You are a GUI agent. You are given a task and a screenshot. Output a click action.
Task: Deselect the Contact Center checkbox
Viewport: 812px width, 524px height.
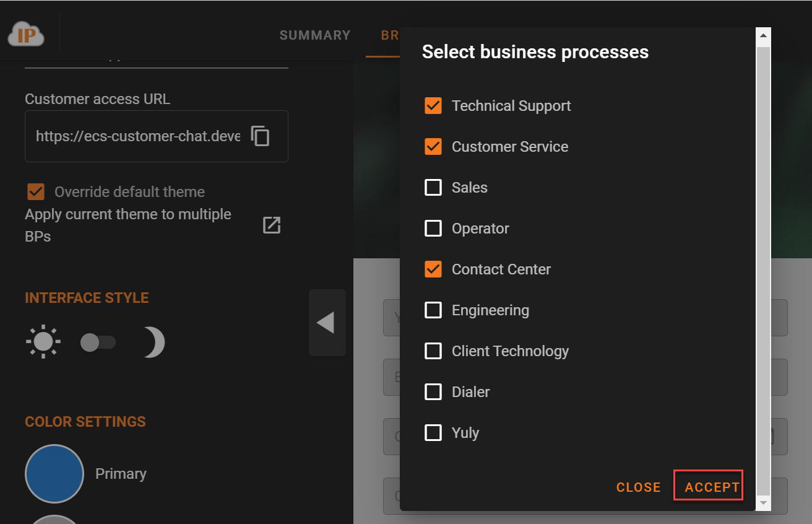pyautogui.click(x=433, y=269)
